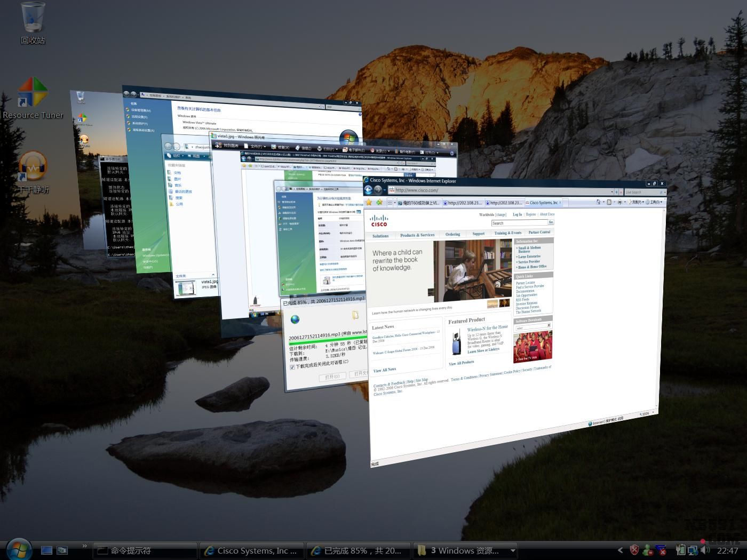Screen dimensions: 747x560
Task: Click the View All News link
Action: (384, 370)
